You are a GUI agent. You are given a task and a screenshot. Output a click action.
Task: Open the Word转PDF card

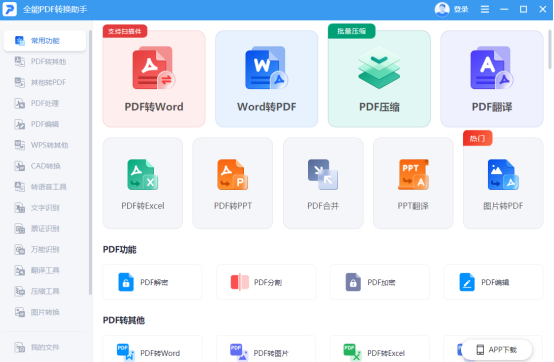[266, 78]
